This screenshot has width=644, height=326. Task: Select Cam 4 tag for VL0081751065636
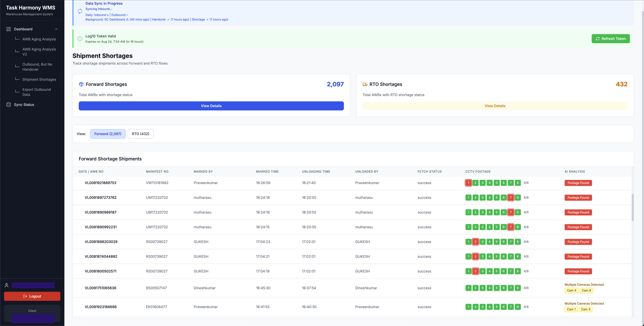[x=571, y=290]
